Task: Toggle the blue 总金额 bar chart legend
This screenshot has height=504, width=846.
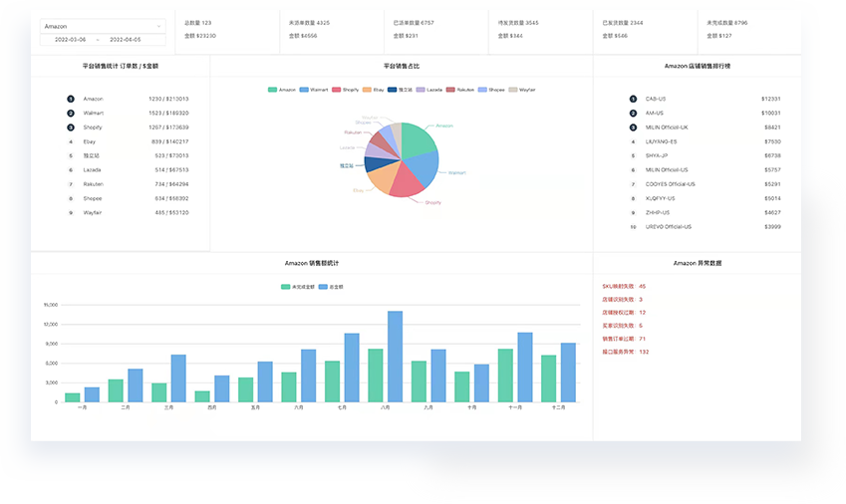Action: pos(331,287)
